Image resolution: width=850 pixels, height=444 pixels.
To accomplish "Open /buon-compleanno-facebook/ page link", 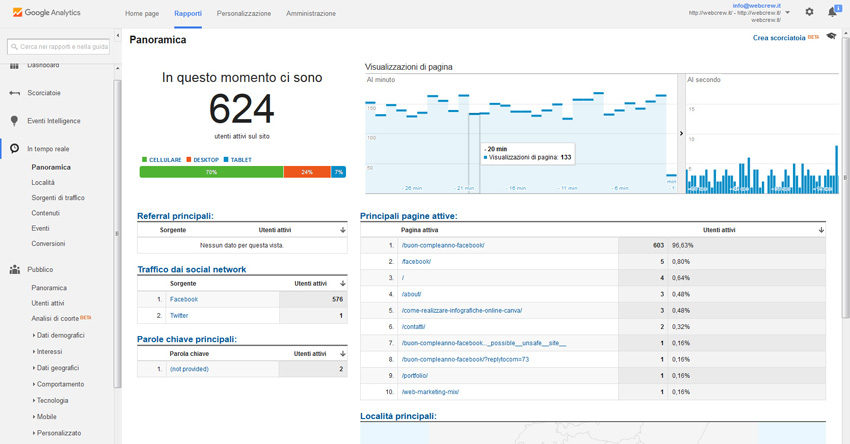I will click(x=443, y=246).
